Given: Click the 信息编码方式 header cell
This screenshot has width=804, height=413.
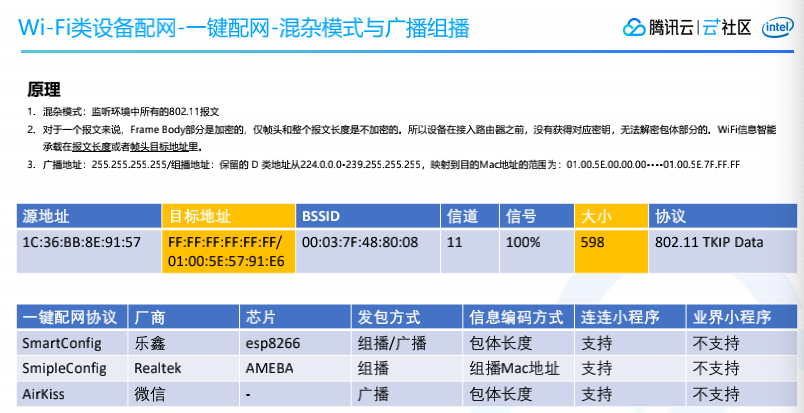Looking at the screenshot, I should (x=518, y=317).
